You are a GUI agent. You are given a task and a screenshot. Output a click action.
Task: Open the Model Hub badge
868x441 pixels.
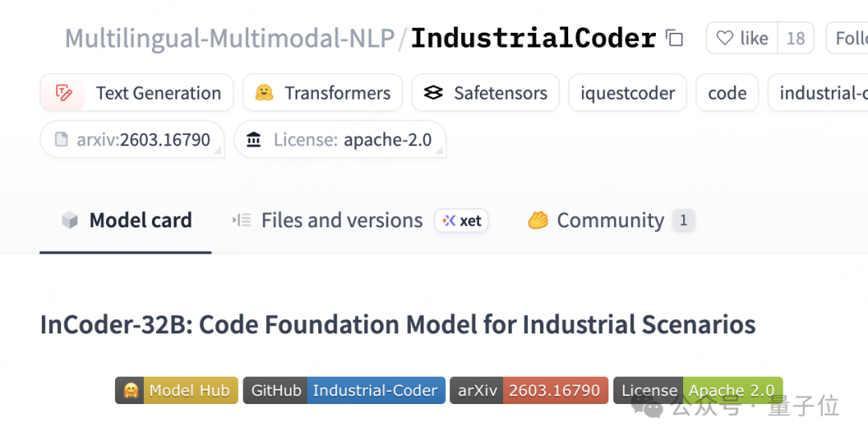pos(177,390)
